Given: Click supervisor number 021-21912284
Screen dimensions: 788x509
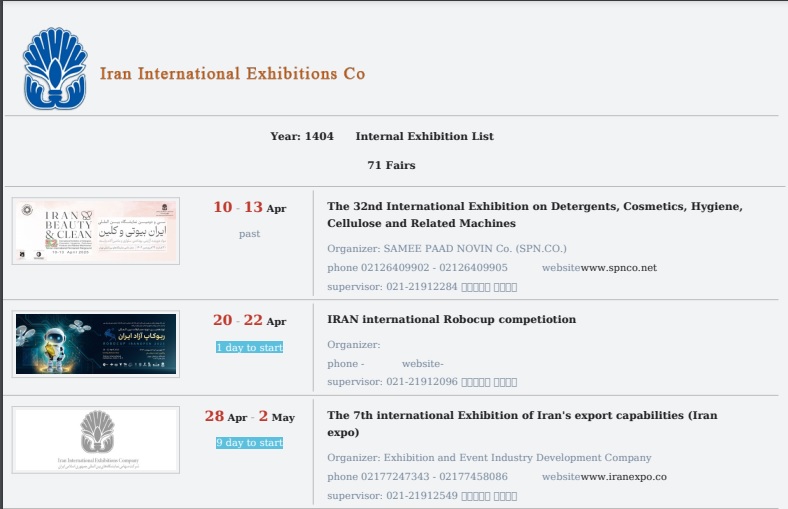Looking at the screenshot, I should 421,287.
